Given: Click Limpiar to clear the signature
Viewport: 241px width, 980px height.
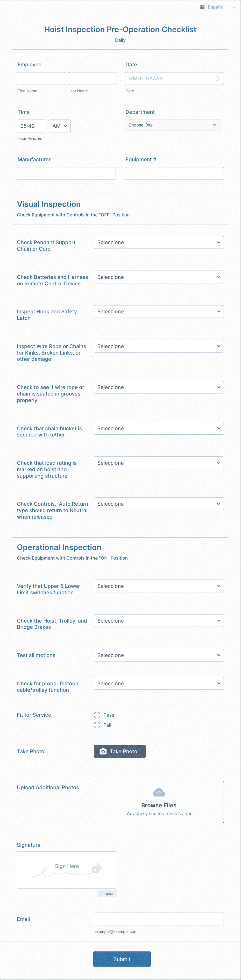Looking at the screenshot, I should click(x=107, y=894).
